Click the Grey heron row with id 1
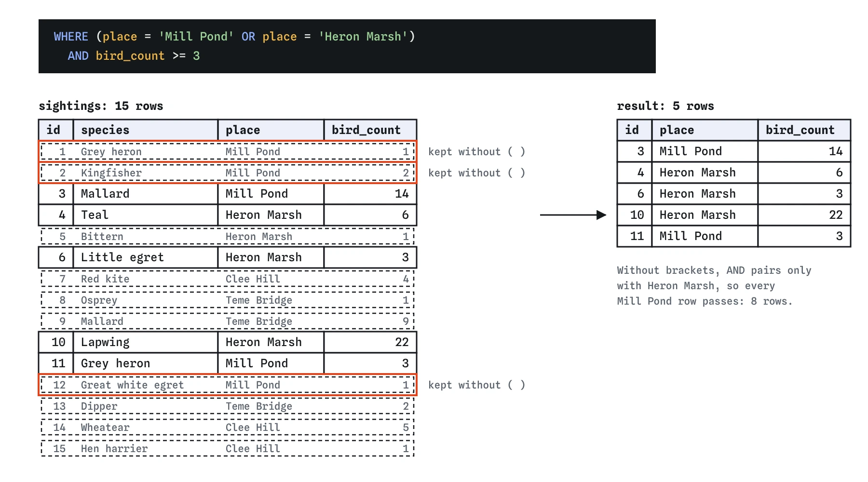 point(228,151)
